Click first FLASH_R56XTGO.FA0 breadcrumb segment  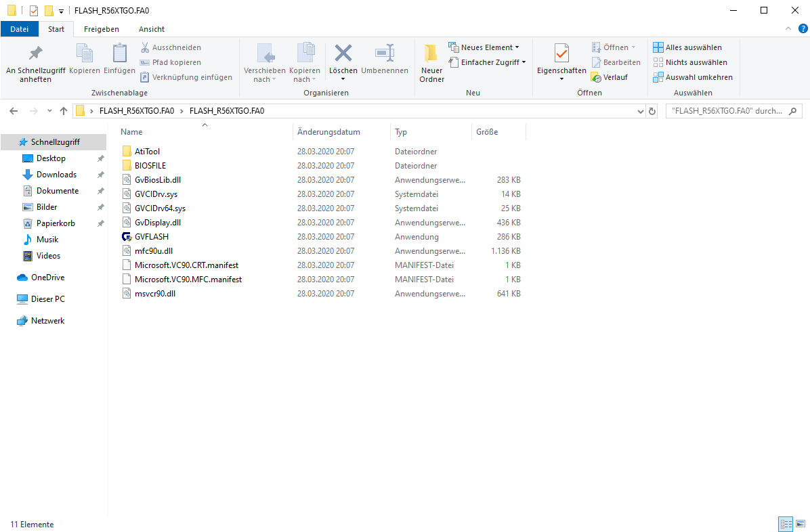point(137,111)
